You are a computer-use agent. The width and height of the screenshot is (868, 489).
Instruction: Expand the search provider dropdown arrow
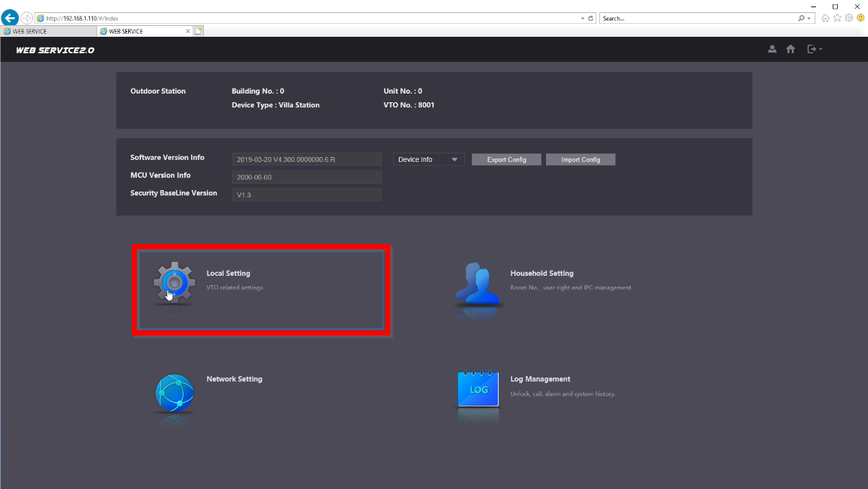tap(810, 18)
